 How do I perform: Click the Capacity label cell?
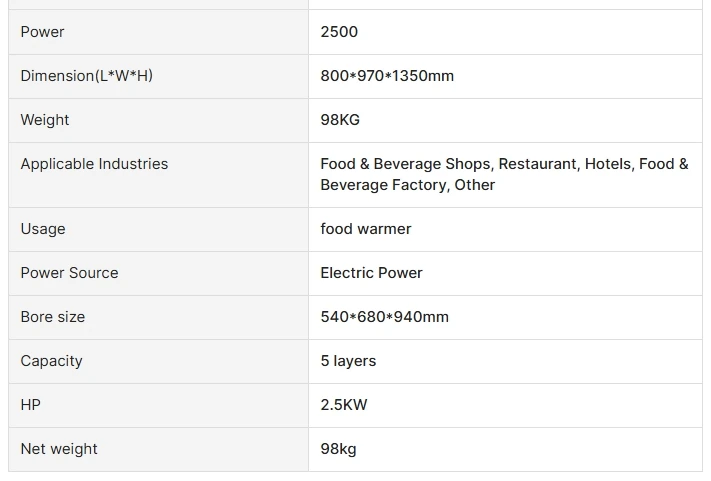click(x=52, y=361)
